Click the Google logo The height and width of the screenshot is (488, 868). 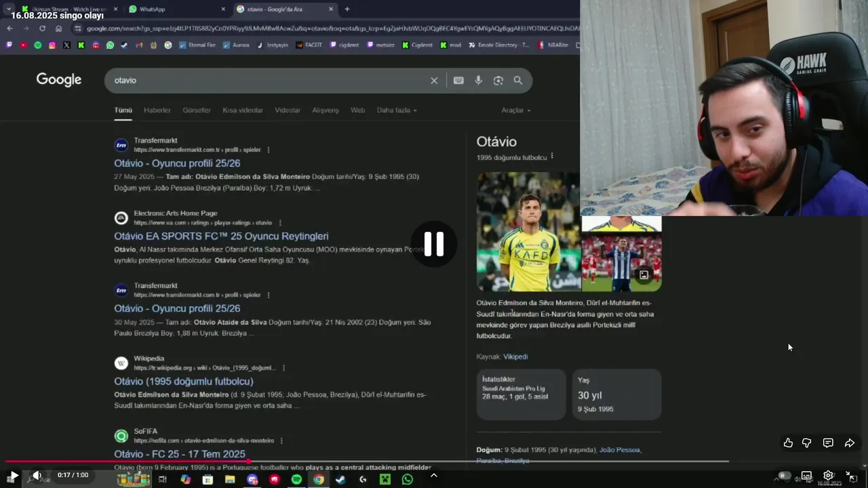tap(59, 80)
